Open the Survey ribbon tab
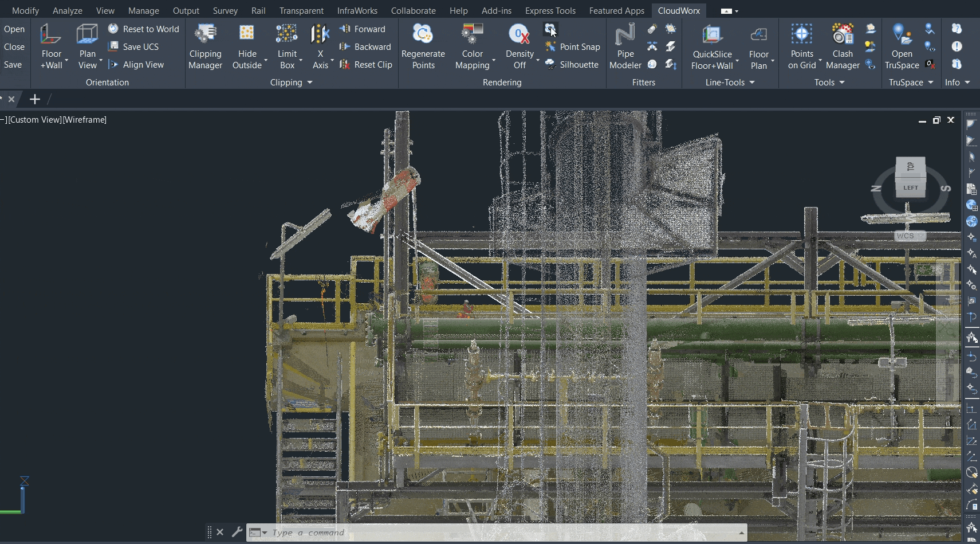The image size is (980, 544). pos(225,11)
